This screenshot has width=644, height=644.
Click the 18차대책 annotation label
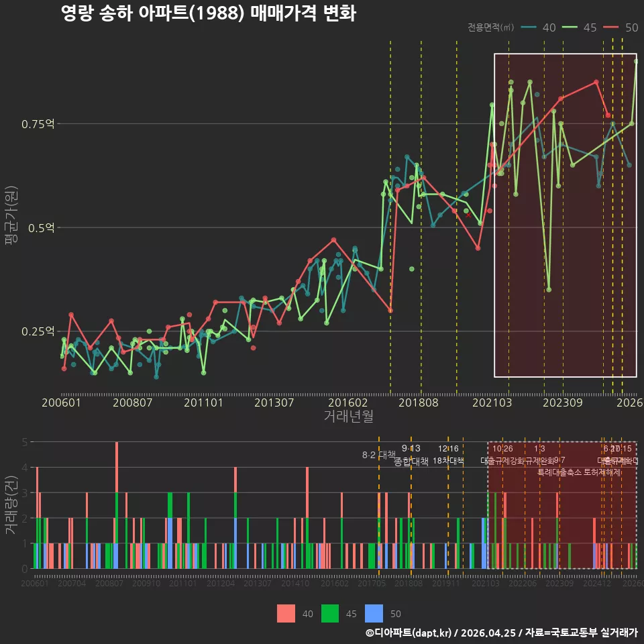[x=448, y=460]
